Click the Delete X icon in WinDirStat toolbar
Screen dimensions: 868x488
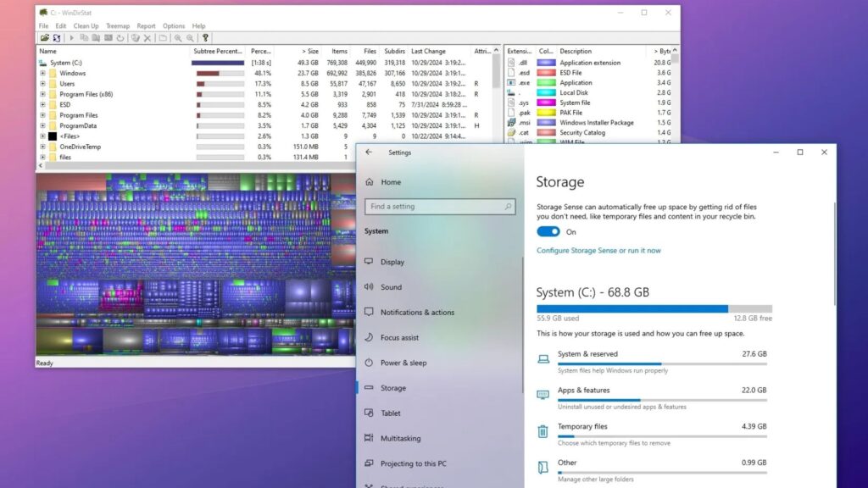pyautogui.click(x=147, y=38)
